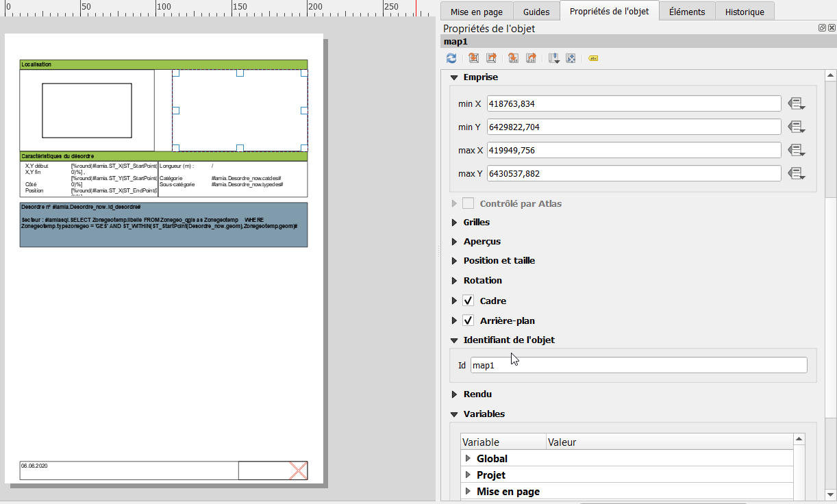
Task: Select the overview map rectangle on canvas
Action: pos(87,111)
